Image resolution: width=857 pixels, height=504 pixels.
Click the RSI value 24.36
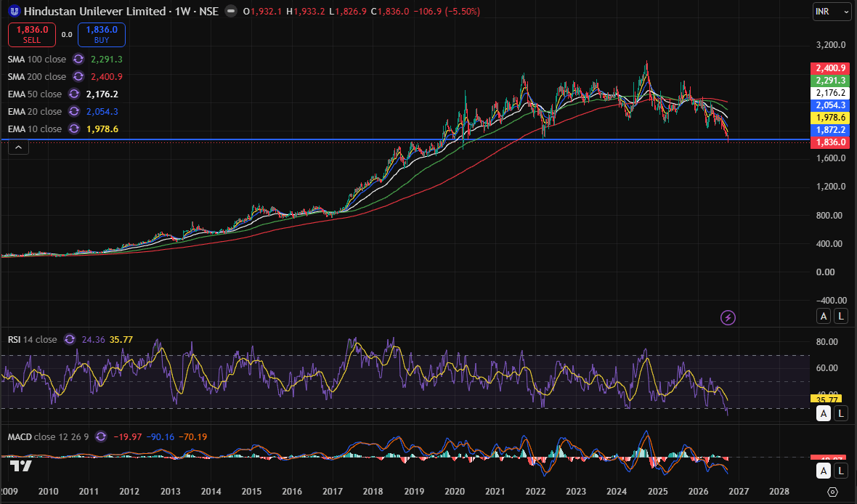[x=93, y=339]
